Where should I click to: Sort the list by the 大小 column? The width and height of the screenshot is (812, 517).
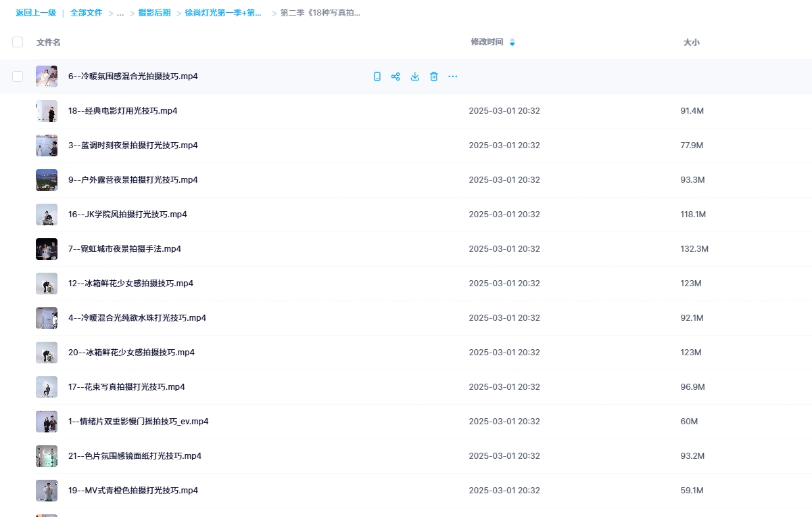click(x=691, y=42)
